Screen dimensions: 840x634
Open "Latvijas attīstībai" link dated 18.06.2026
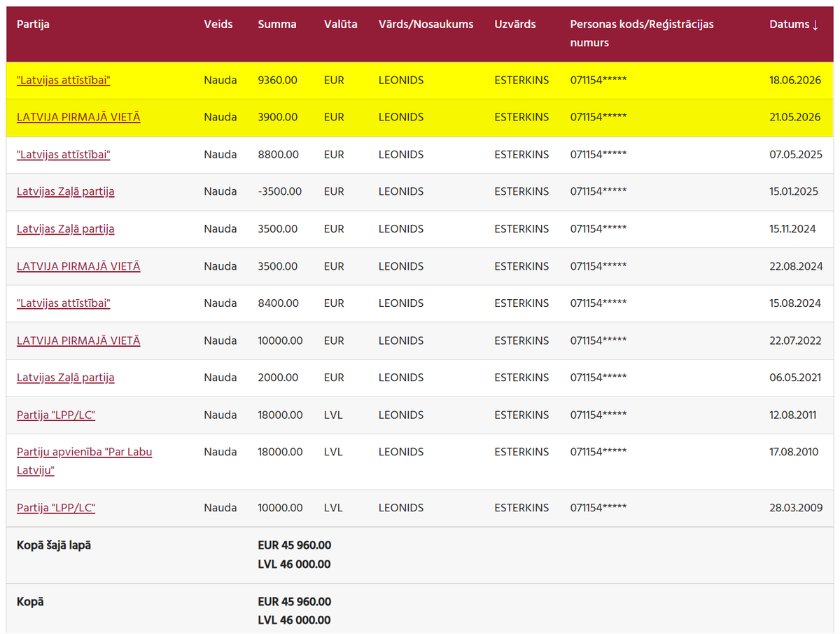pyautogui.click(x=64, y=81)
